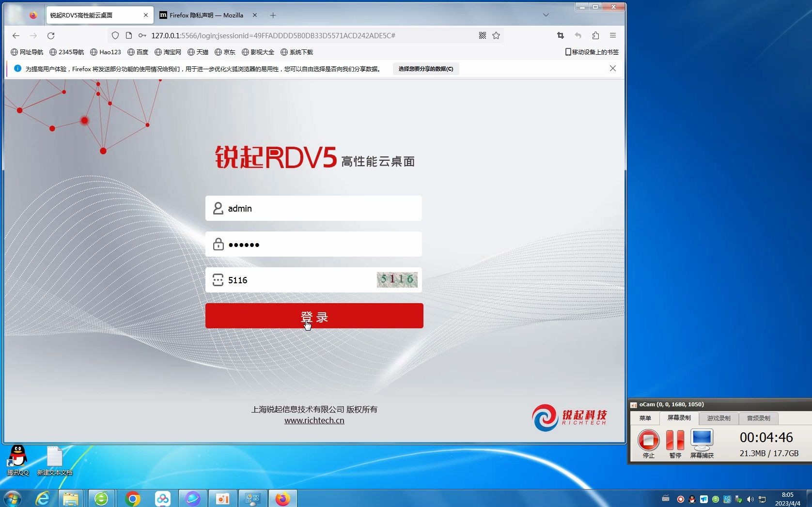Open the 腾讯QQ desktop shortcut

click(18, 461)
